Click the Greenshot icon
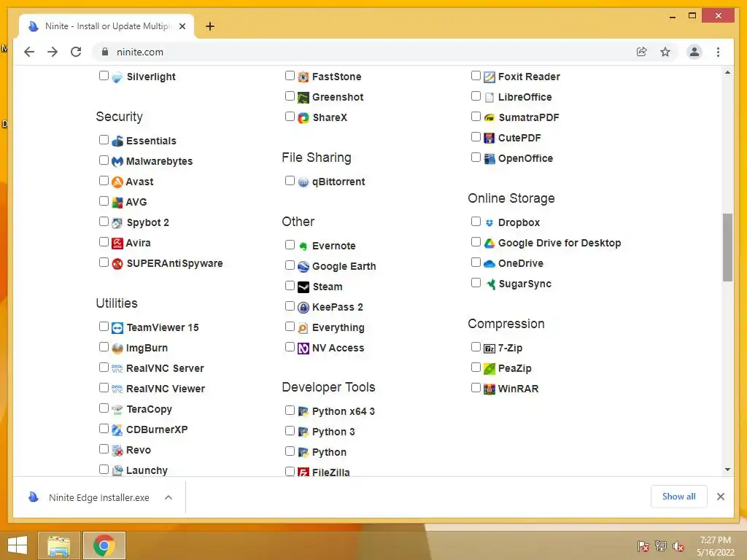747x560 pixels. point(303,98)
